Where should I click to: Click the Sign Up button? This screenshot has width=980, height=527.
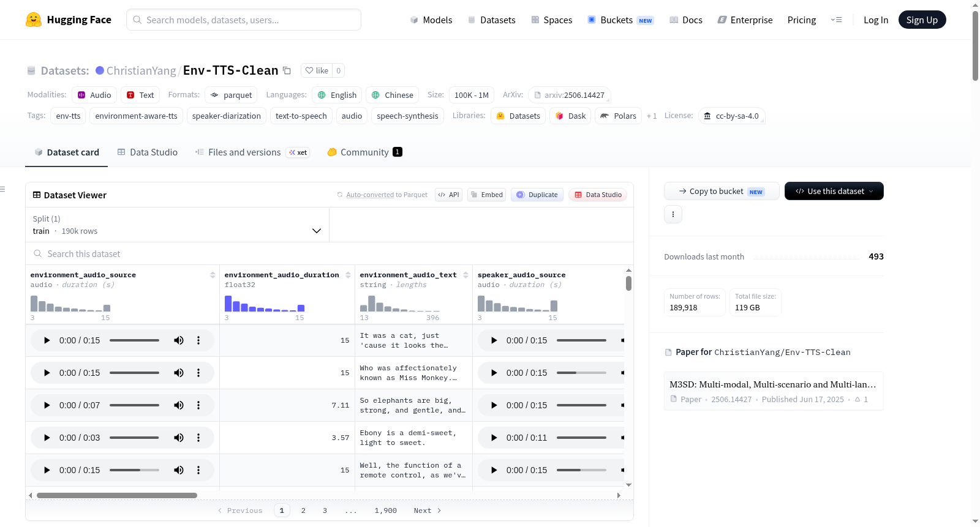click(x=922, y=20)
